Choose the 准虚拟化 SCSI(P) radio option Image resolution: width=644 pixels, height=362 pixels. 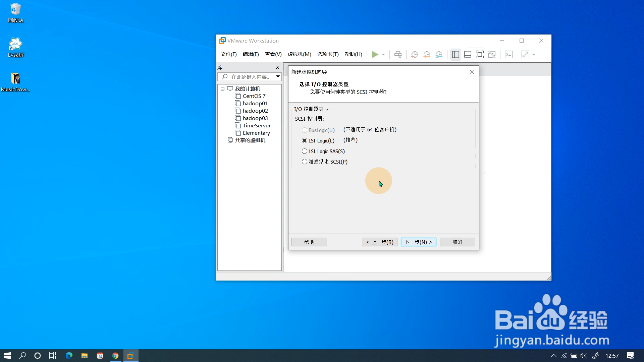(x=305, y=162)
